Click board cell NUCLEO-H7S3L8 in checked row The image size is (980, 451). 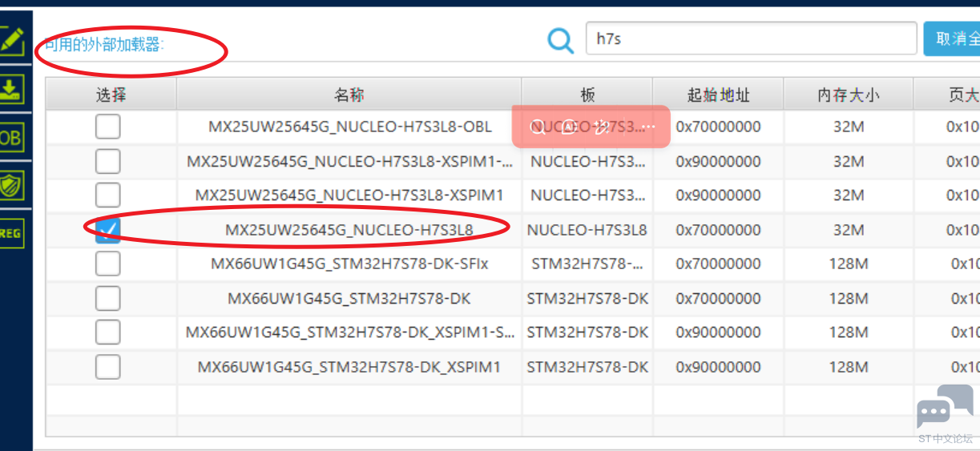click(587, 230)
